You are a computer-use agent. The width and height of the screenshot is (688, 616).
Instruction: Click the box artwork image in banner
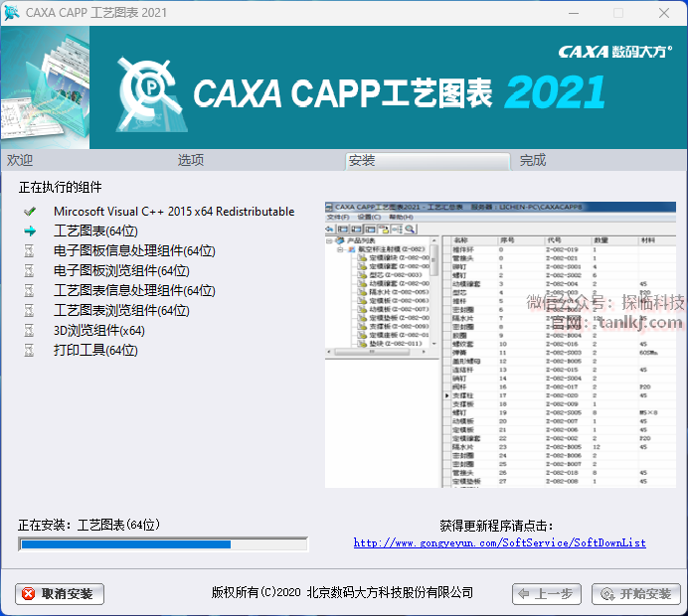45,87
